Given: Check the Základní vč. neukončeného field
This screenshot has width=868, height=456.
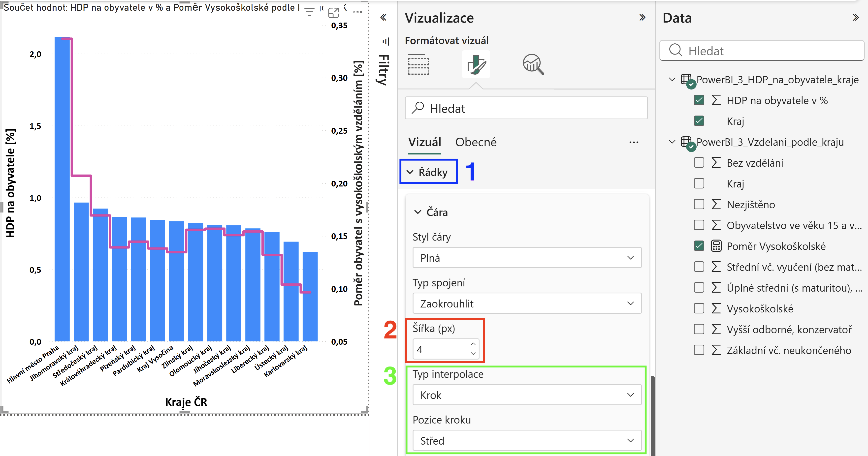Looking at the screenshot, I should (699, 350).
